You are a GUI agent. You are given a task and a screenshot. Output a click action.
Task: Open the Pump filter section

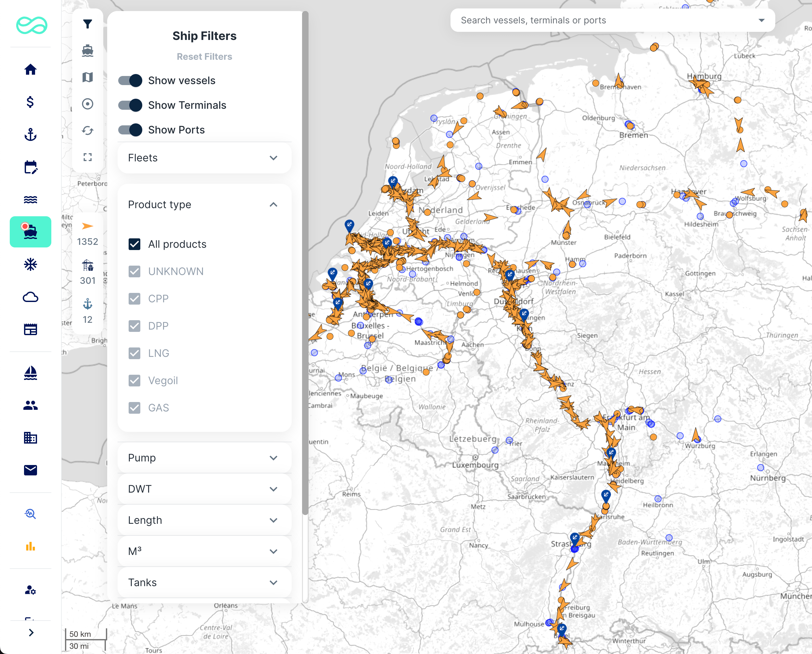coord(204,458)
